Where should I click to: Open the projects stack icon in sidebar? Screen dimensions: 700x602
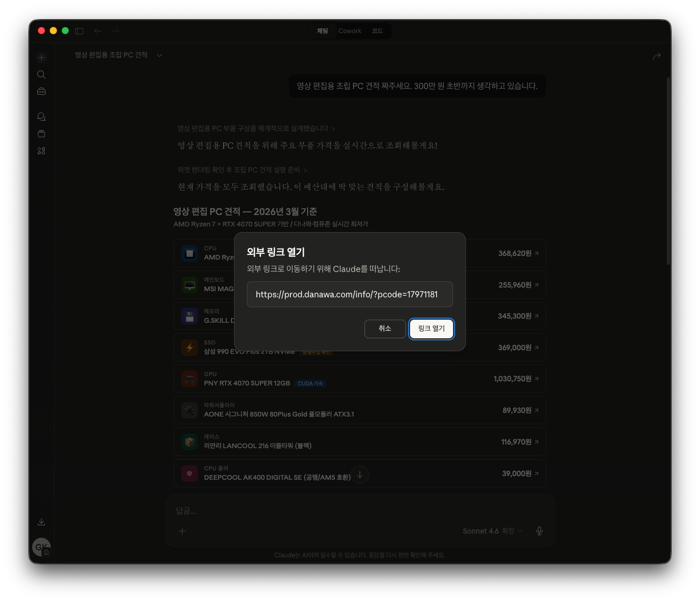[x=41, y=134]
